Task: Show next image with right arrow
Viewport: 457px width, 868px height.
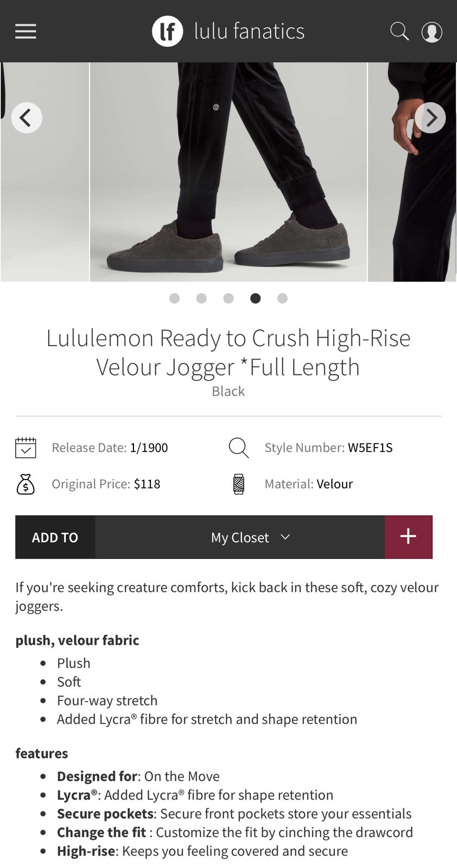Action: pos(430,118)
